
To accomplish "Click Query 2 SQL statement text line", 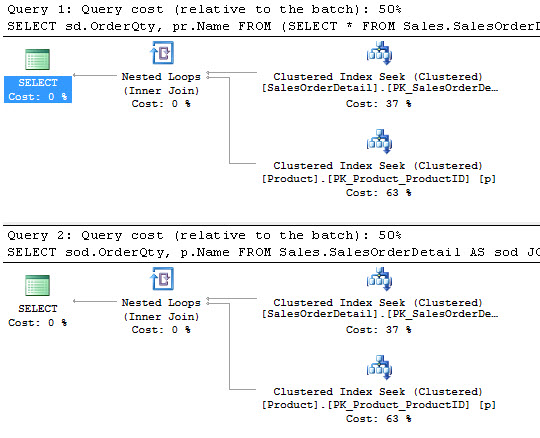I will click(x=273, y=252).
